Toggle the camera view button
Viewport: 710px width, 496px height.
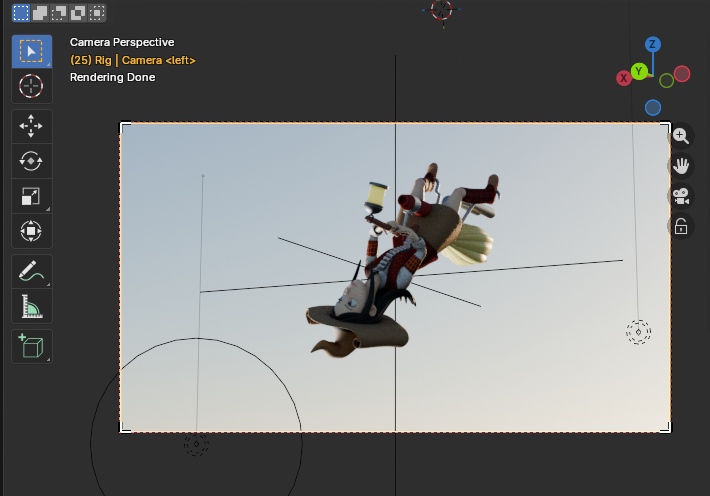pyautogui.click(x=681, y=196)
